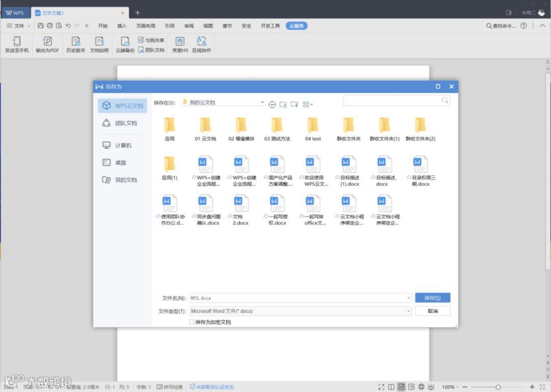The height and width of the screenshot is (392, 551).
Task: Click the print icon in quick toolbar
Action: point(49,25)
